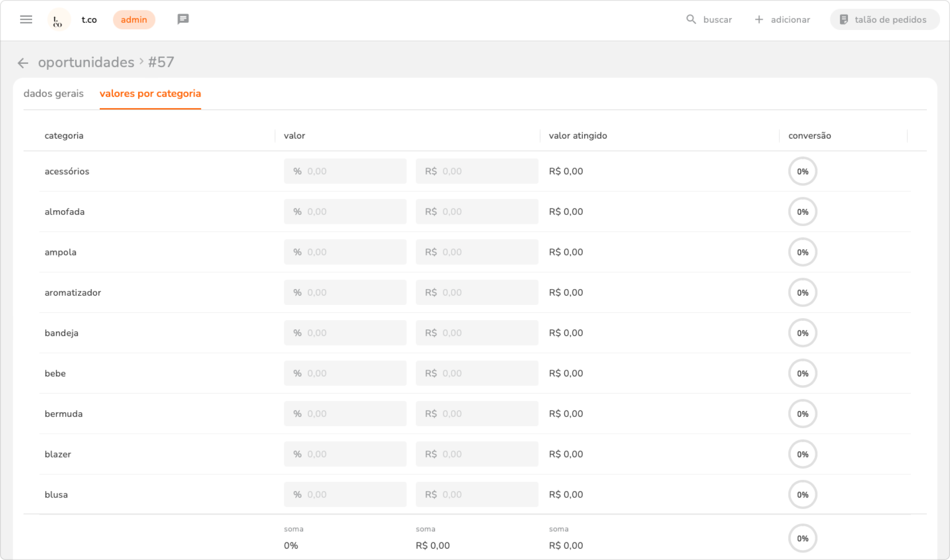Click the total conversion circle in footer
The height and width of the screenshot is (560, 950).
click(802, 538)
